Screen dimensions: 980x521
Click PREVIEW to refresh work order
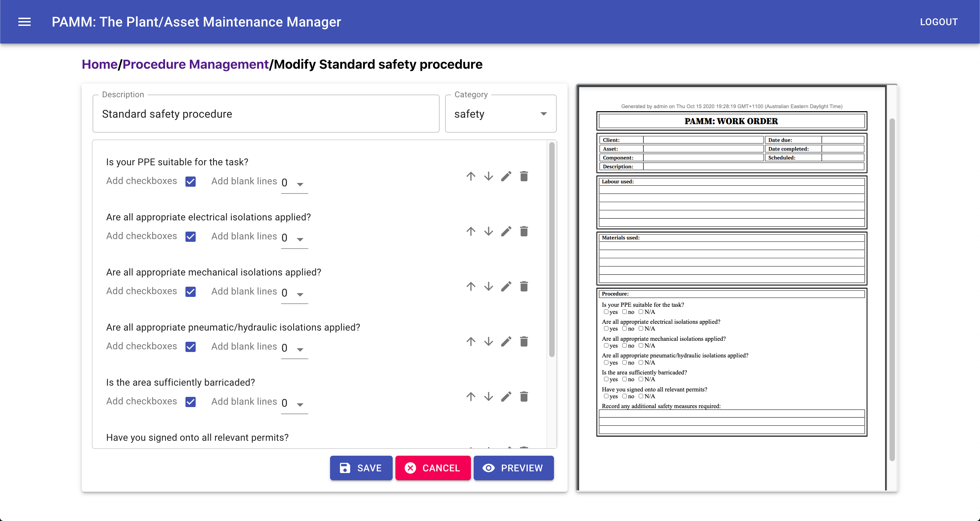513,468
